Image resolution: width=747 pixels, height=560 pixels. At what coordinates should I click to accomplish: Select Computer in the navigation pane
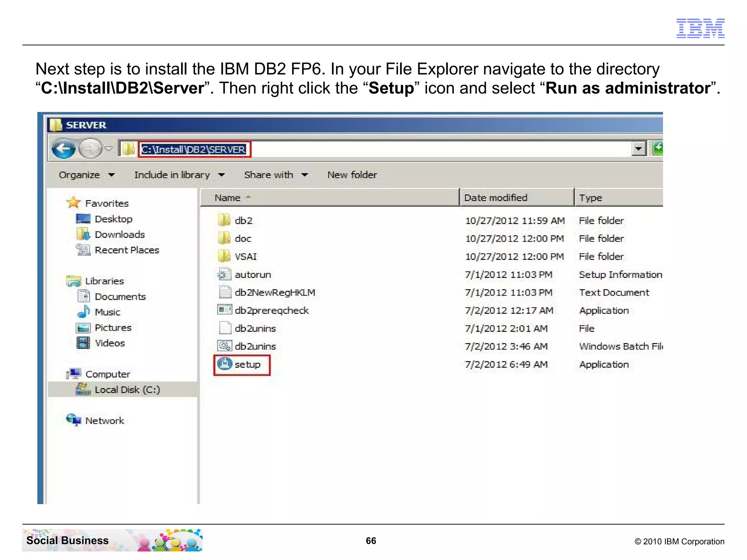point(108,374)
